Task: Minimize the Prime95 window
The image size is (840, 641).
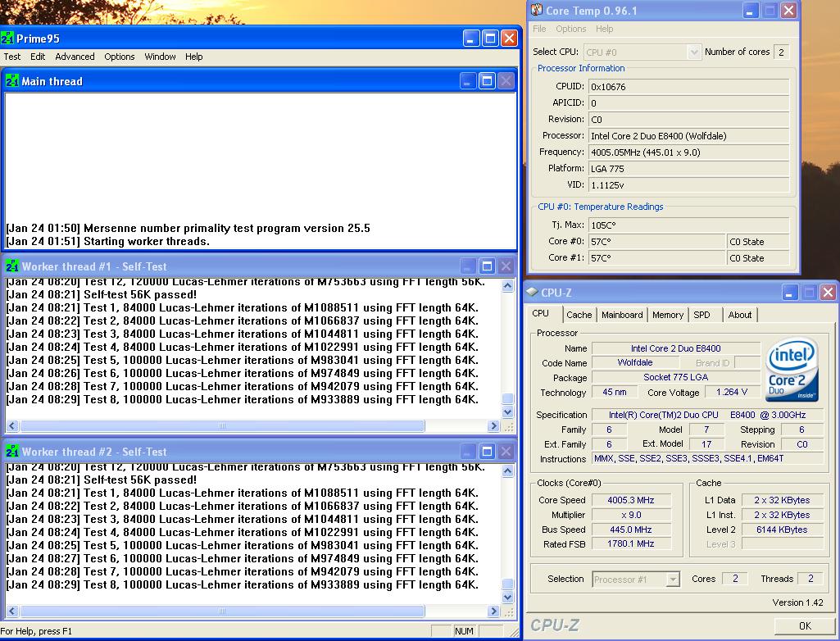Action: (x=471, y=39)
